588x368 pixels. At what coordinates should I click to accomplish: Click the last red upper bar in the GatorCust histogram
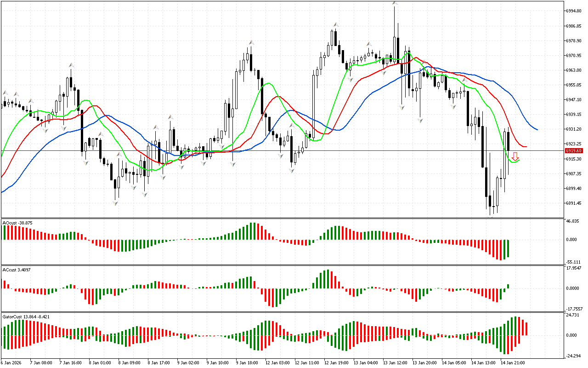tap(526, 328)
